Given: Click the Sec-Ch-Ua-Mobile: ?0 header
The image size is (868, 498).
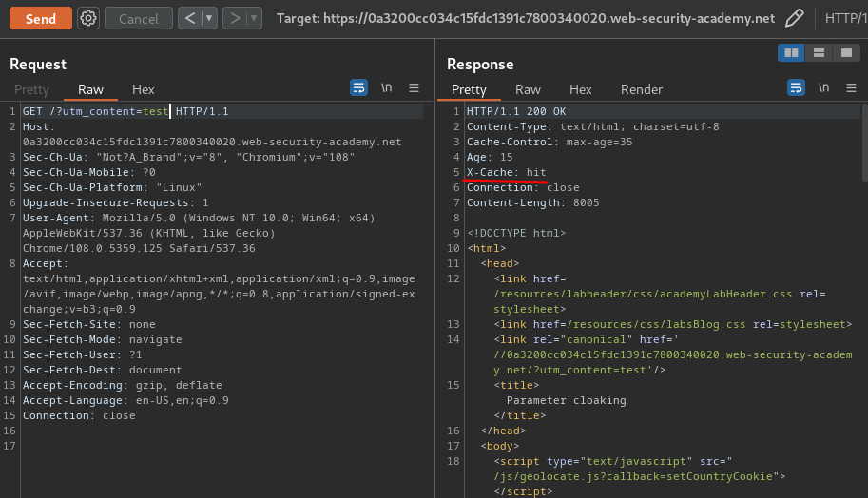Looking at the screenshot, I should (89, 172).
